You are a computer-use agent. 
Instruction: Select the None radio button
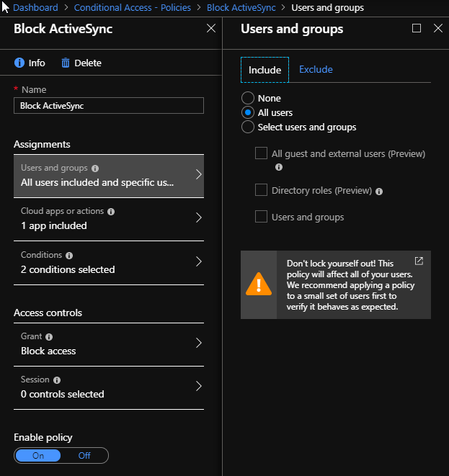point(248,98)
